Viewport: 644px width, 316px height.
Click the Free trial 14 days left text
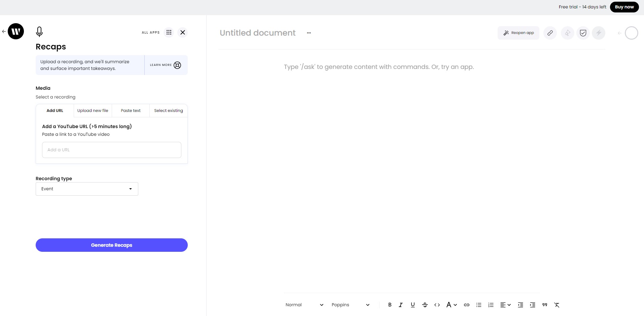tap(582, 7)
